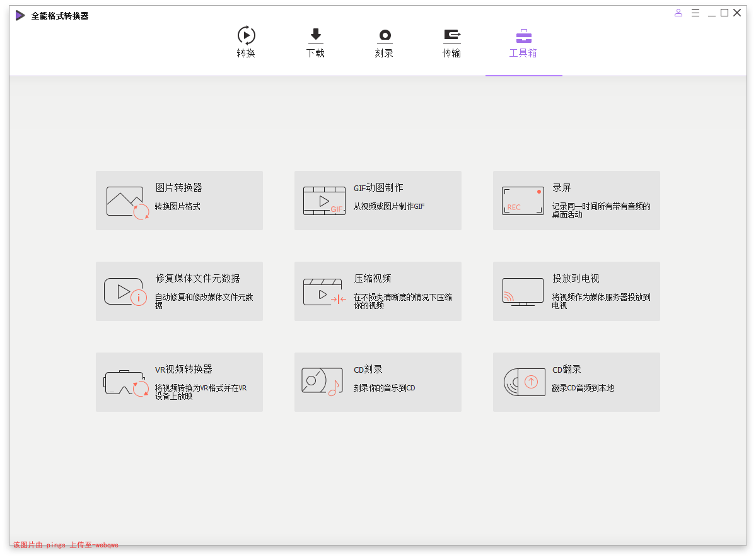756x560 pixels.
Task: Select the 工具箱 (Toolbox) tab
Action: point(523,42)
